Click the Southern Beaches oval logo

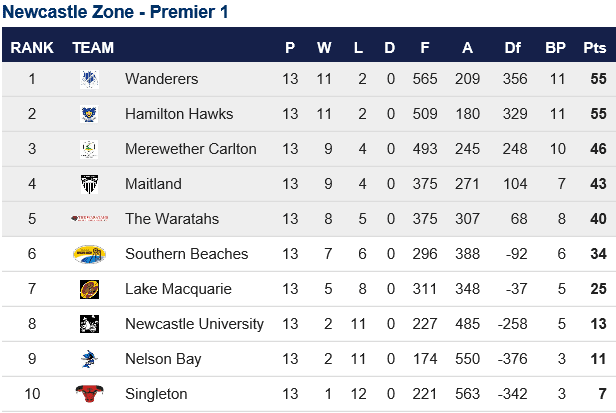tap(89, 254)
